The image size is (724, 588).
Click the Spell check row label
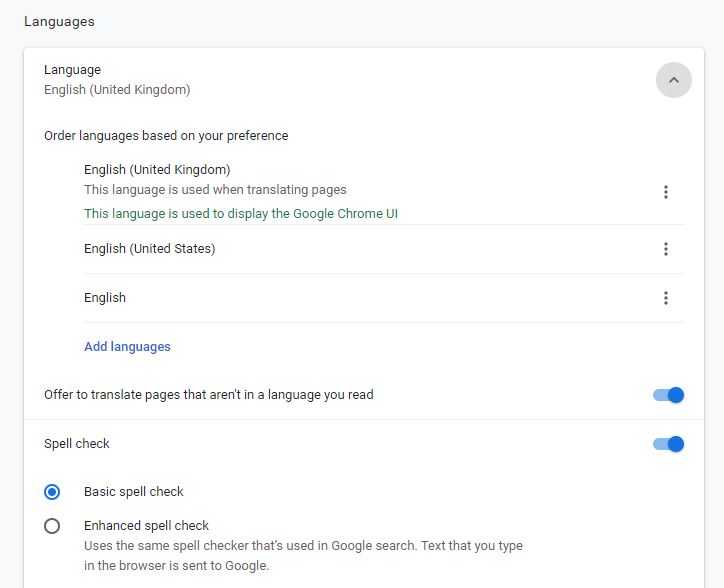pos(77,443)
